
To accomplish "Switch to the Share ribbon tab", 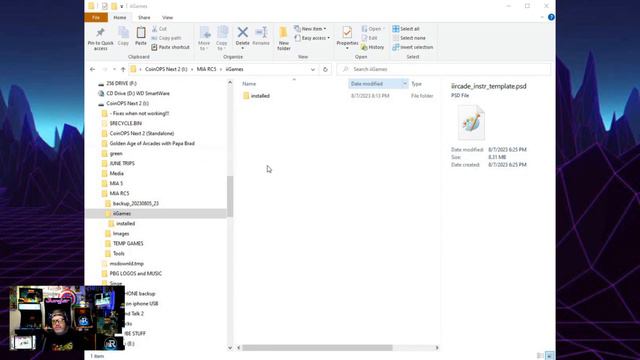I will (x=144, y=18).
